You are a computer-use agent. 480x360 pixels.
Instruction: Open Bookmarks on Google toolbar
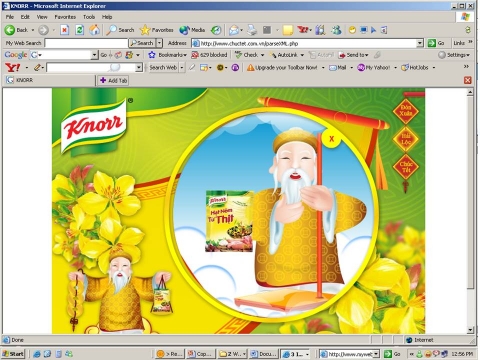[x=167, y=55]
